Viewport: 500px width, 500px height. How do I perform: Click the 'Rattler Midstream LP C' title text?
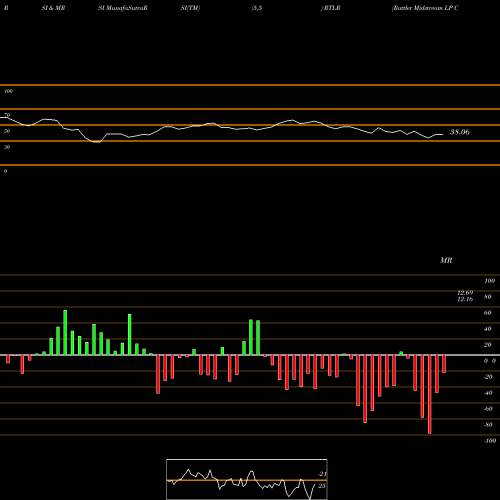(x=425, y=8)
